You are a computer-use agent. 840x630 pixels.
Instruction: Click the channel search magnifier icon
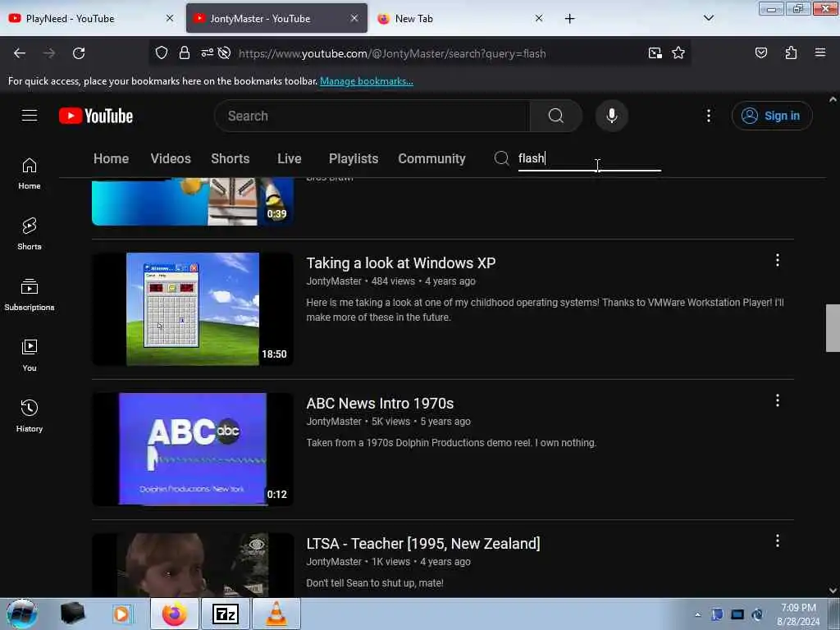[x=501, y=158]
